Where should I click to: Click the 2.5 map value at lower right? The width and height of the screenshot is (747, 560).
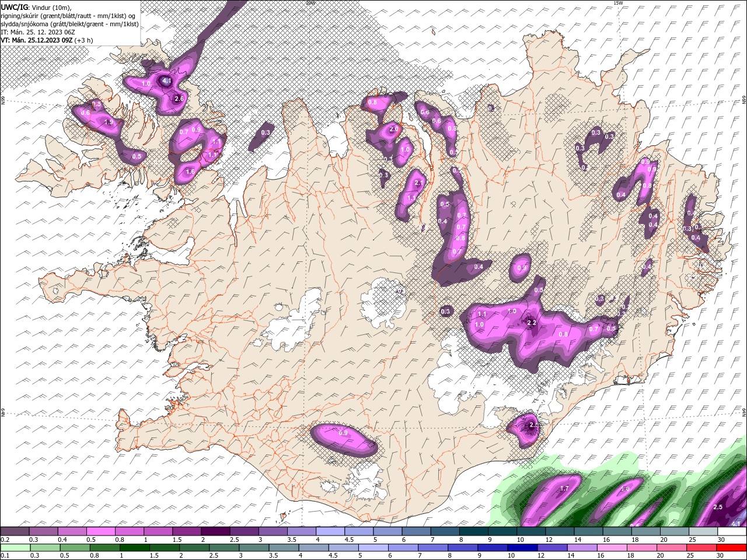pyautogui.click(x=718, y=507)
